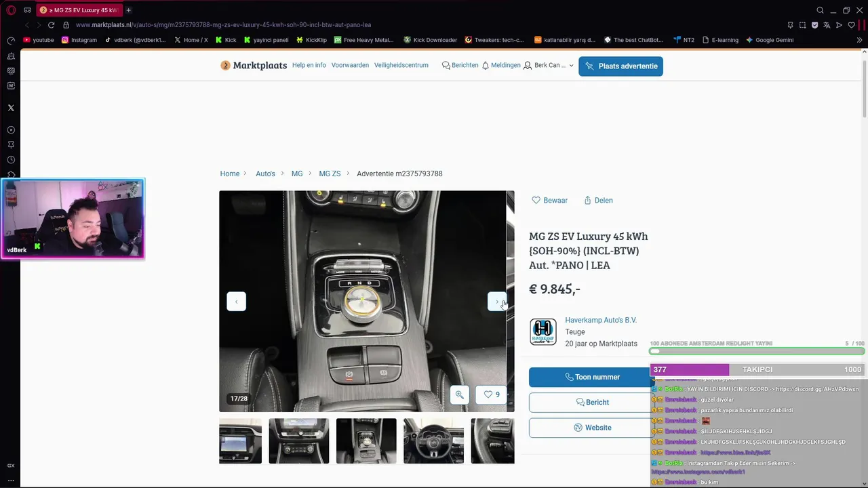
Task: Open Haverkamp Auto's B.V. seller profile
Action: (601, 320)
